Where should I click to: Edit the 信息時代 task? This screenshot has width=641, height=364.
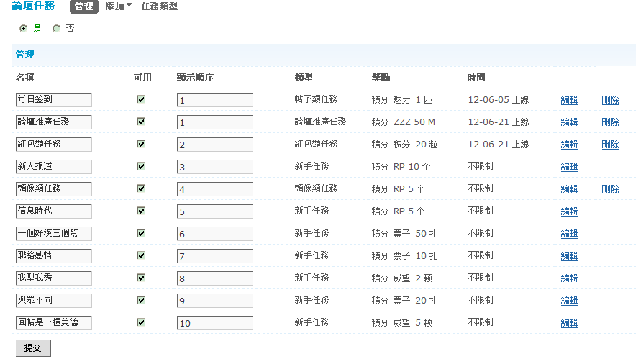point(569,211)
